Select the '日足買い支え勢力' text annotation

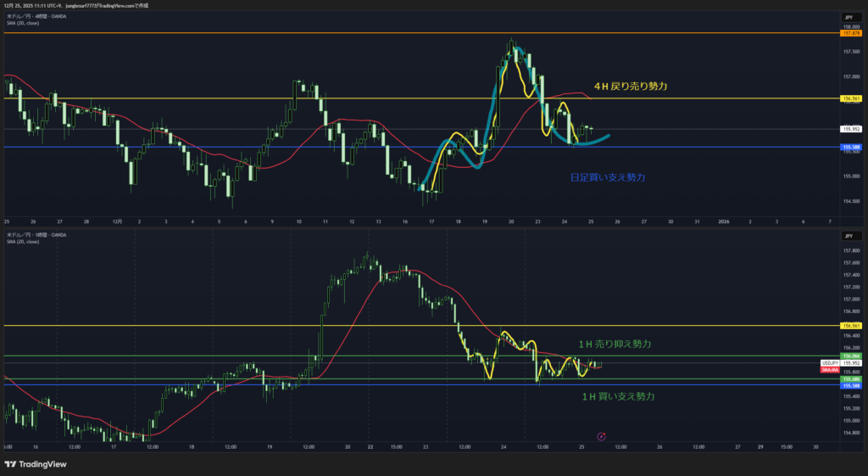pos(607,177)
